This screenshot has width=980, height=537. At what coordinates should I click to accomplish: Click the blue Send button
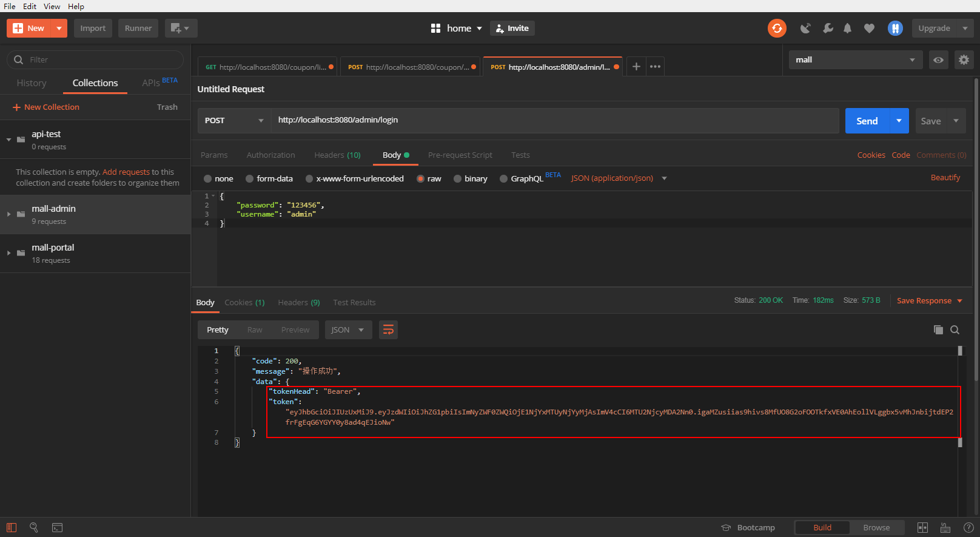pyautogui.click(x=867, y=121)
